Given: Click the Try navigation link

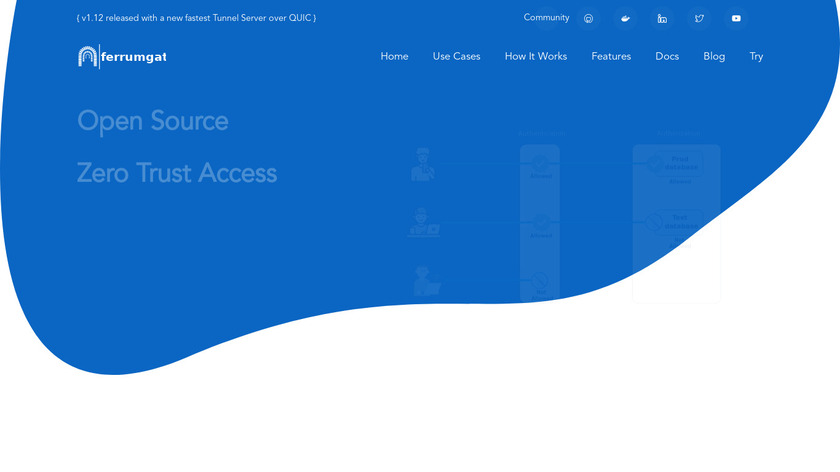Looking at the screenshot, I should 756,56.
